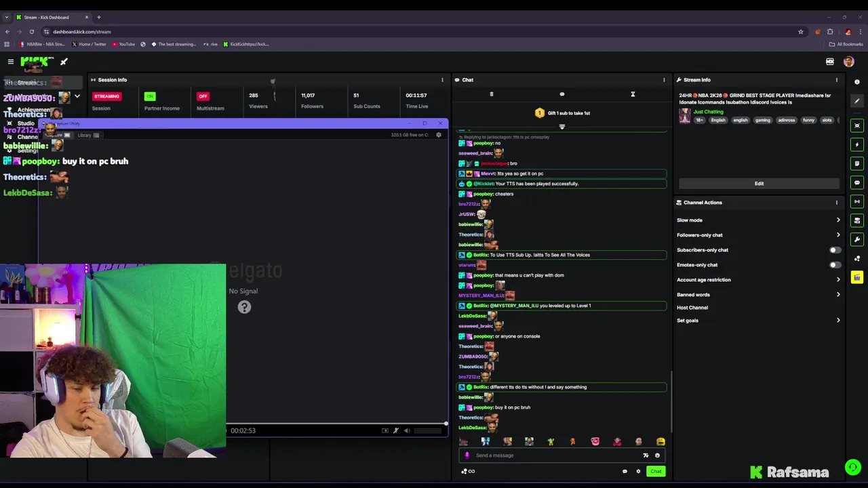Click the Capture Utility playback progress bar

(x=336, y=424)
